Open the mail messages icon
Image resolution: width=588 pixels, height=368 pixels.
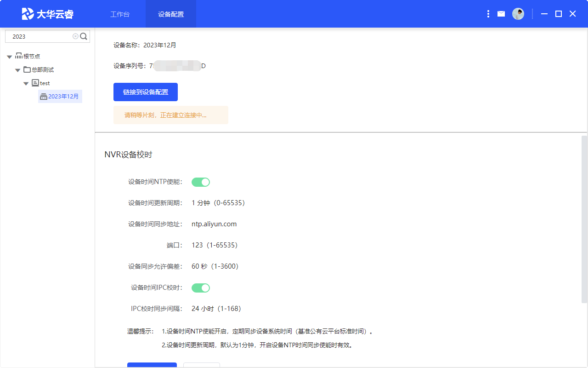[x=501, y=14]
